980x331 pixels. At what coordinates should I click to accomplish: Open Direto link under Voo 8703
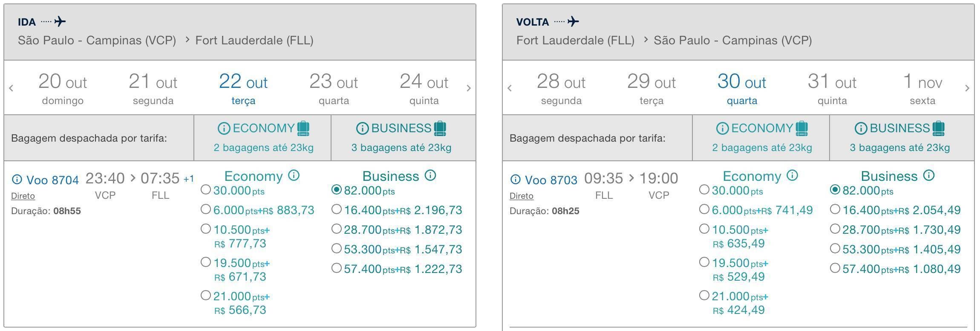pos(522,196)
